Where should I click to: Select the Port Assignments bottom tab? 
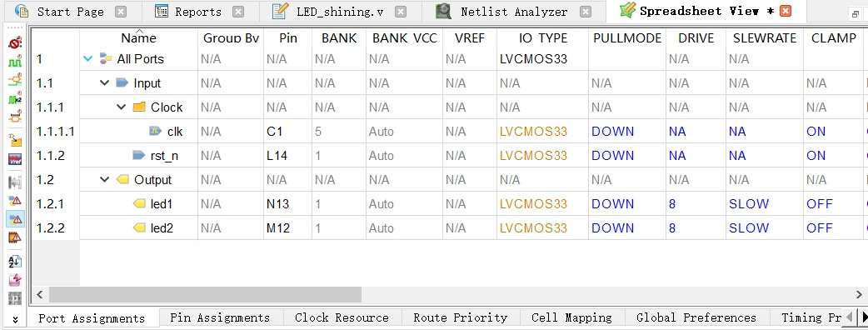(92, 318)
